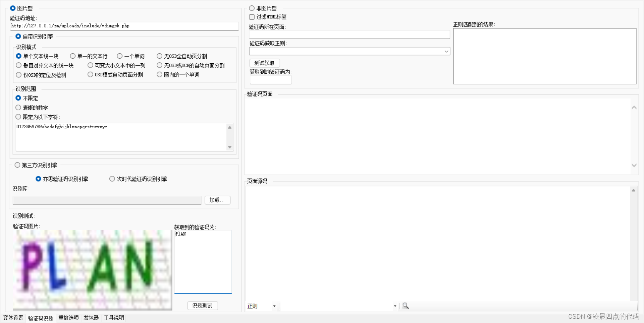644x323 pixels.
Task: Click the up arrow of the characters box scrollbar
Action: pos(230,127)
